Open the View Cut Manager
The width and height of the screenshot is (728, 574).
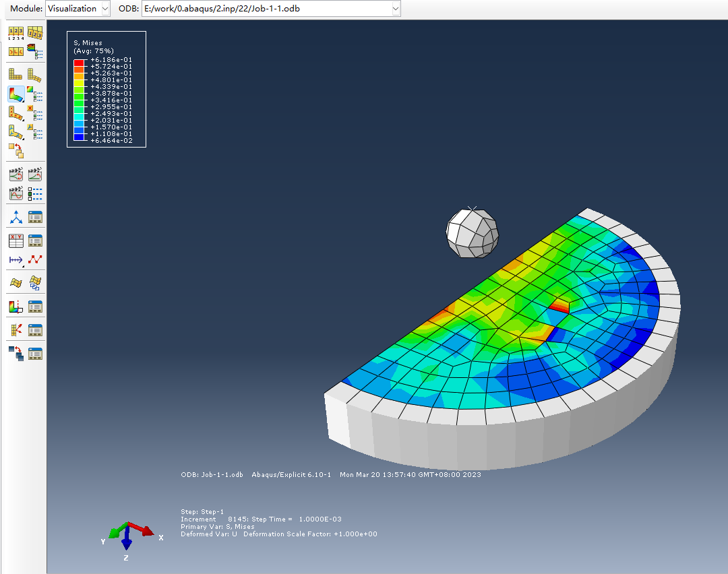tap(35, 307)
